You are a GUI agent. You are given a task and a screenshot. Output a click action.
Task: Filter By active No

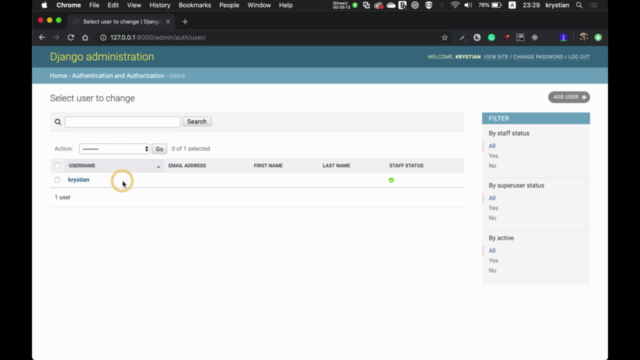point(492,270)
